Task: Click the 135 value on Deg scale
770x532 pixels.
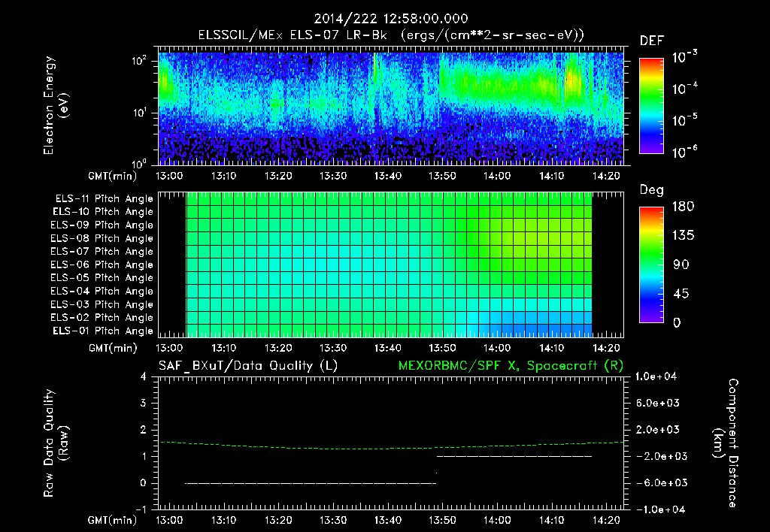Action: 683,236
